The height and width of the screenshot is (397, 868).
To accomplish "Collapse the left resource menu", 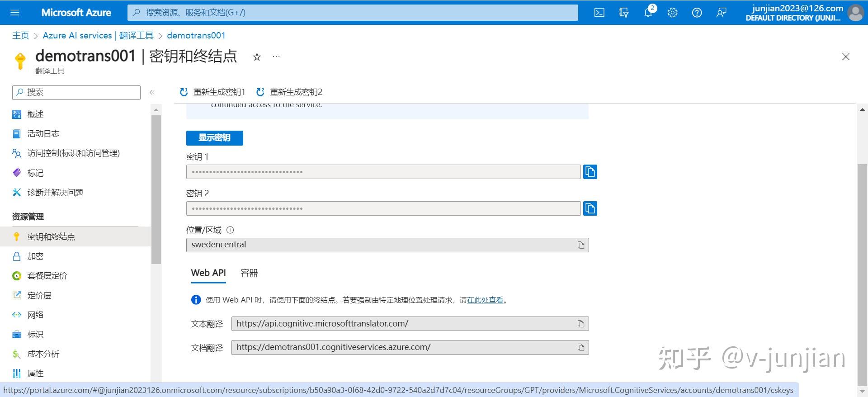I will point(152,92).
